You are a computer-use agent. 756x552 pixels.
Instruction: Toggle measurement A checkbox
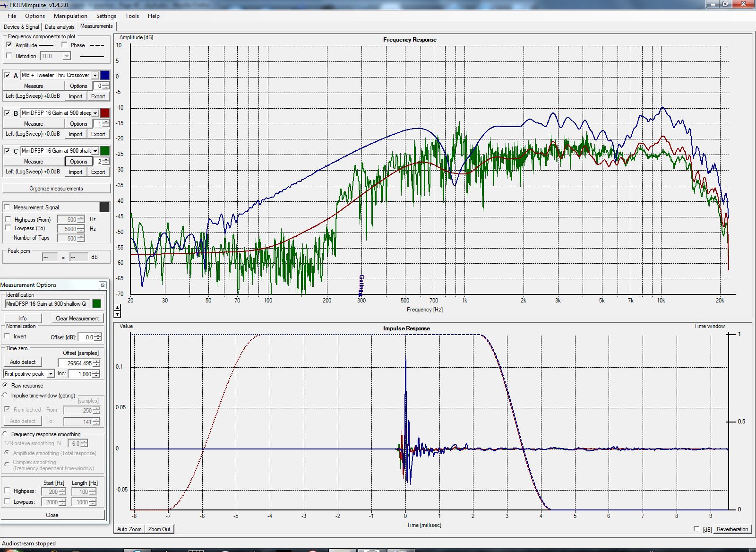[7, 75]
